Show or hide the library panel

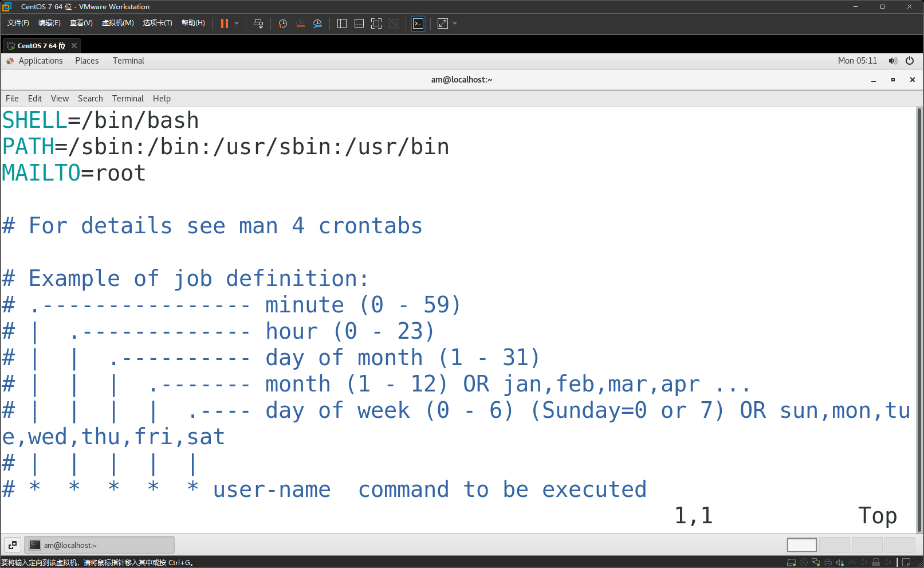pos(341,23)
